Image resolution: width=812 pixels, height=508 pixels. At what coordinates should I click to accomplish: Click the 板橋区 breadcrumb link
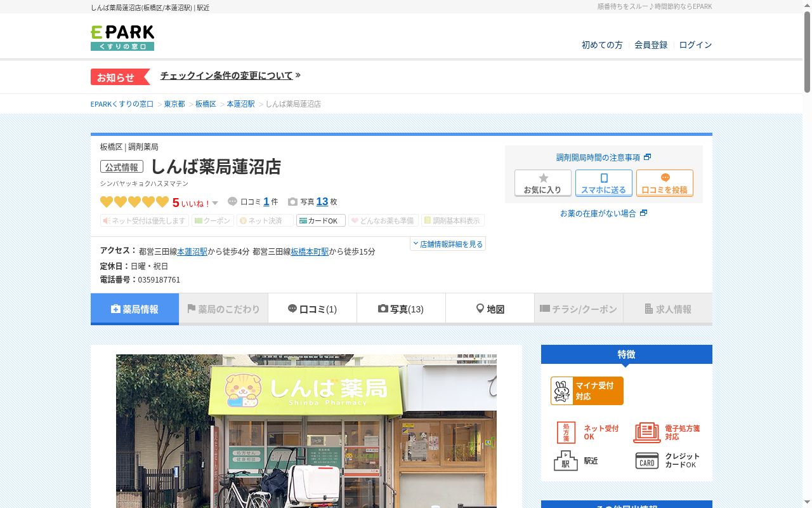(206, 104)
